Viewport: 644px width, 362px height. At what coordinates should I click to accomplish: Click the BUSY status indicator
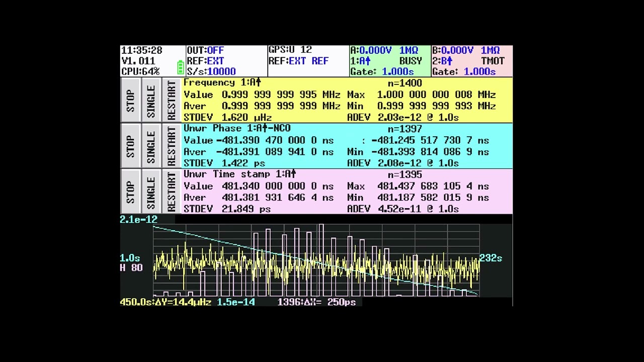(411, 61)
